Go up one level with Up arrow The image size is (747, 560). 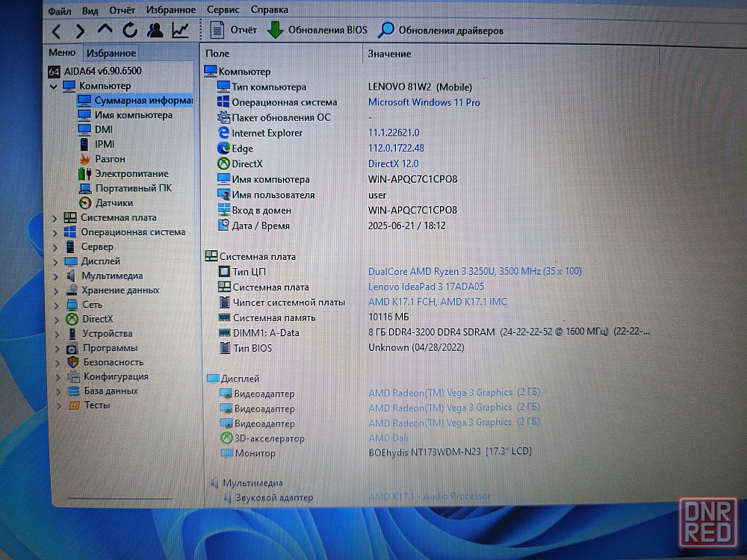click(105, 30)
